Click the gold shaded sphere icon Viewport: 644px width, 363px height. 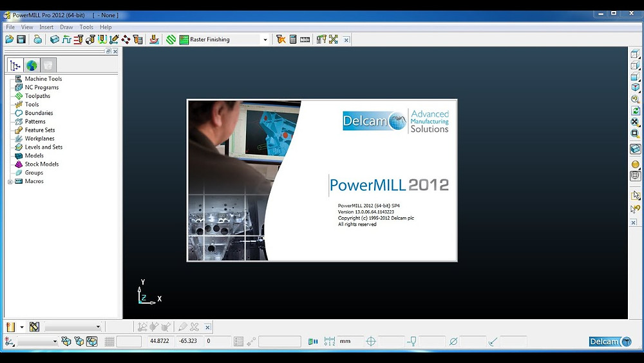tap(635, 164)
